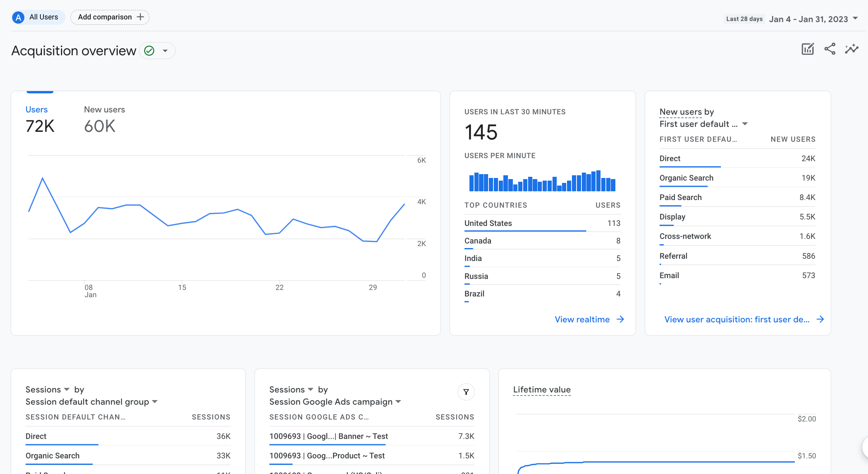Open the Insights icon
Screen dimensions: 868x474
click(x=852, y=49)
